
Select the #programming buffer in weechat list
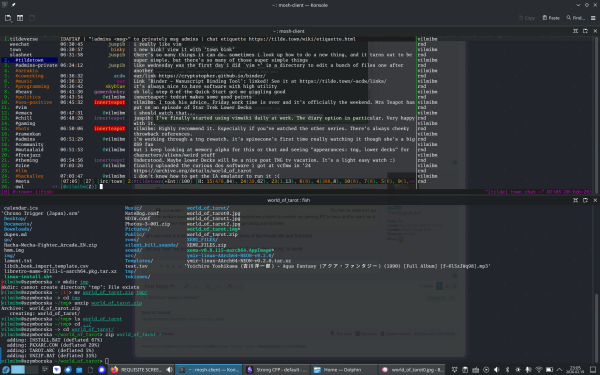(x=32, y=86)
